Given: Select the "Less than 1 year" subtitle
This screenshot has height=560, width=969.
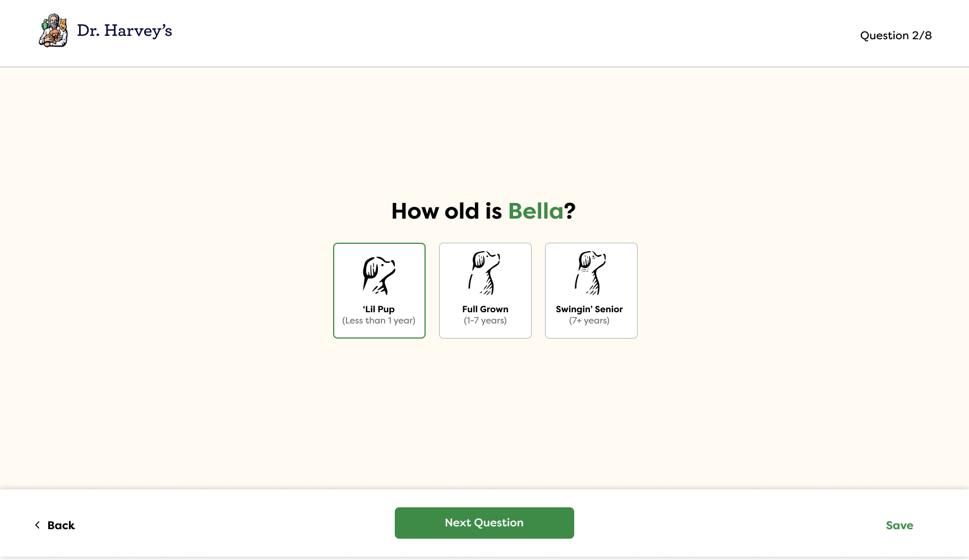Looking at the screenshot, I should (x=379, y=321).
